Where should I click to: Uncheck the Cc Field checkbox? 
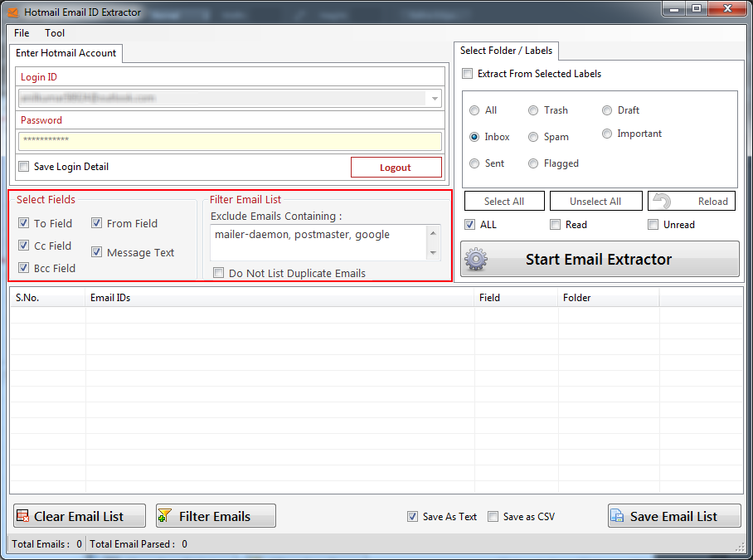(x=23, y=246)
